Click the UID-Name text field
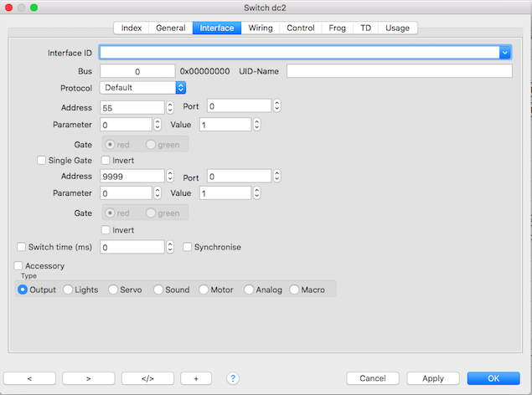The height and width of the screenshot is (395, 532). coord(399,71)
